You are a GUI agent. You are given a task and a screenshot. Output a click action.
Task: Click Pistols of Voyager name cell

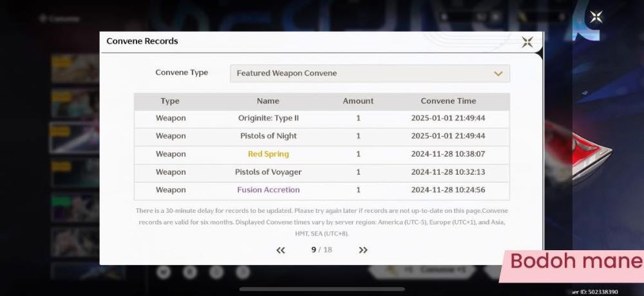268,172
